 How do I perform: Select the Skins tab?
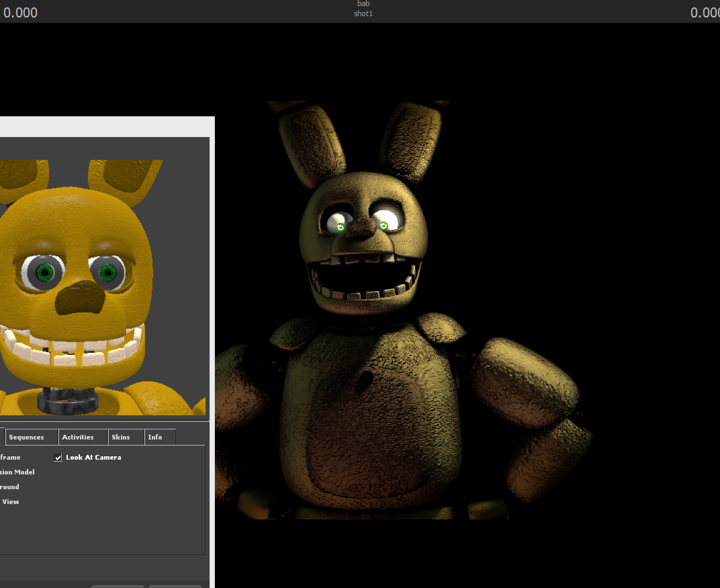pyautogui.click(x=126, y=437)
